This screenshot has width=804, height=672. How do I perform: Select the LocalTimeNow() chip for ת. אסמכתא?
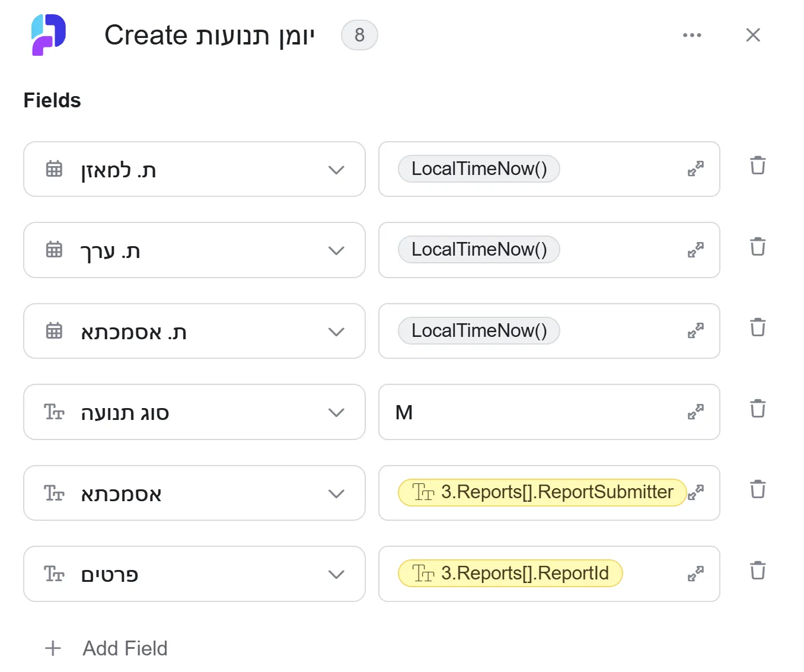(x=479, y=331)
